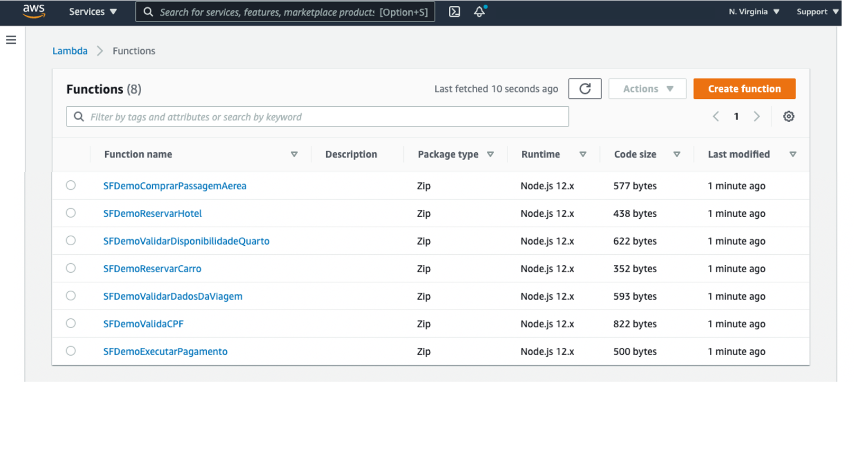Toggle the hamburger navigation menu

point(11,40)
